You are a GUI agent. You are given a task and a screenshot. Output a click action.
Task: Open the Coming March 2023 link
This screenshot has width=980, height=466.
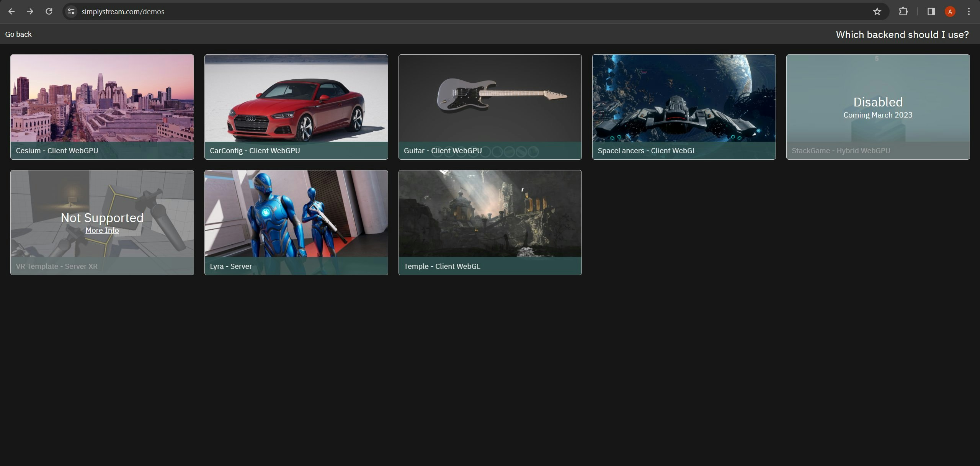[x=878, y=115]
